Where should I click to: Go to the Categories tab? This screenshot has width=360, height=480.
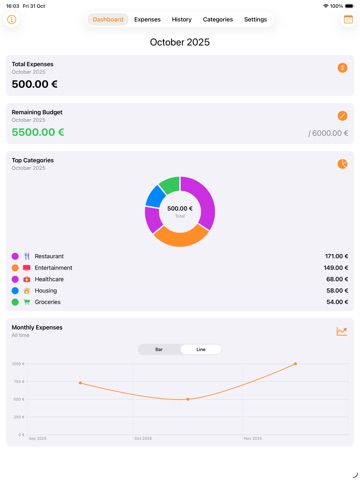point(218,19)
